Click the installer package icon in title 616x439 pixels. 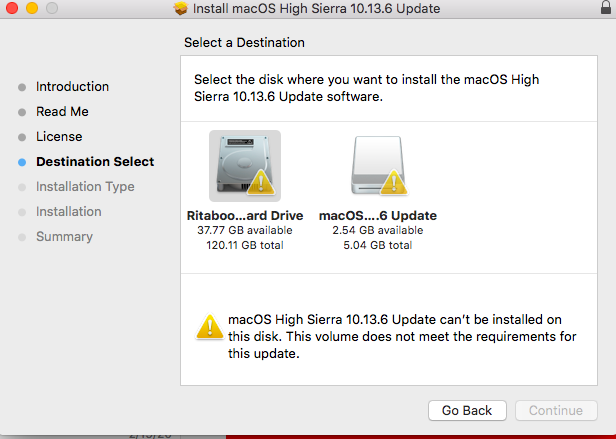[x=181, y=8]
